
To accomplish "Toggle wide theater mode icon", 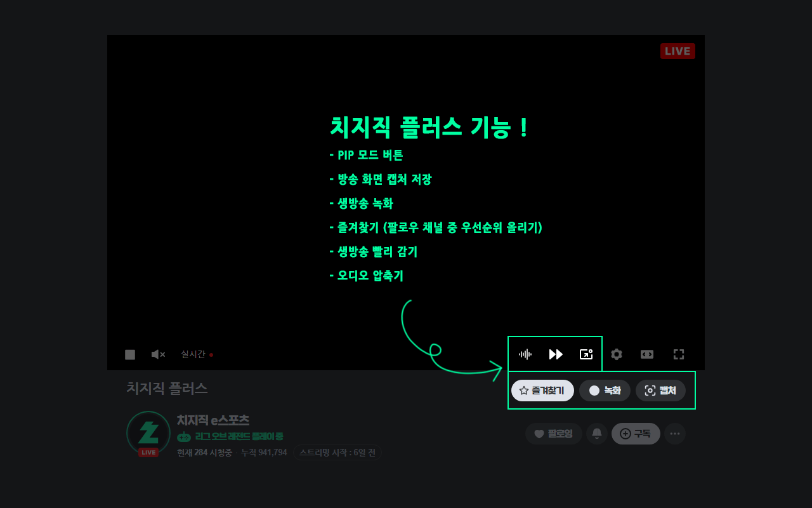I will (647, 354).
